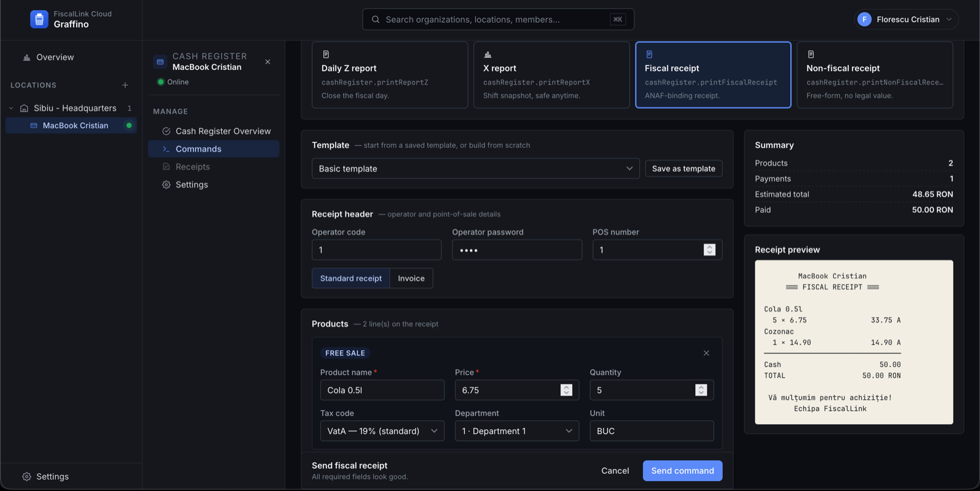This screenshot has height=491, width=980.
Task: Open cash register Settings item
Action: point(214,185)
